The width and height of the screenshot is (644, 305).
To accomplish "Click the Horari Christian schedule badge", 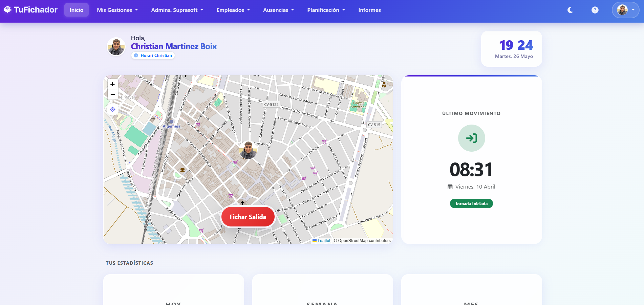I will 153,56.
